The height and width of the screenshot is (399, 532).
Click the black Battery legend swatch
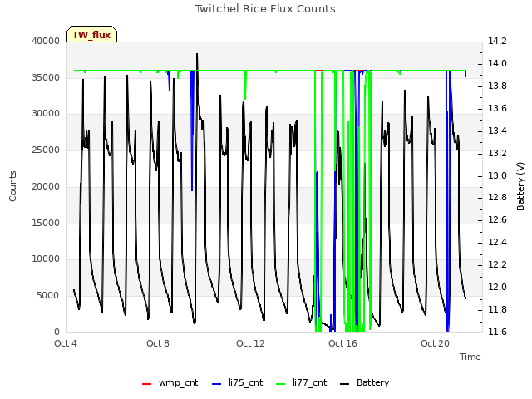tap(344, 384)
